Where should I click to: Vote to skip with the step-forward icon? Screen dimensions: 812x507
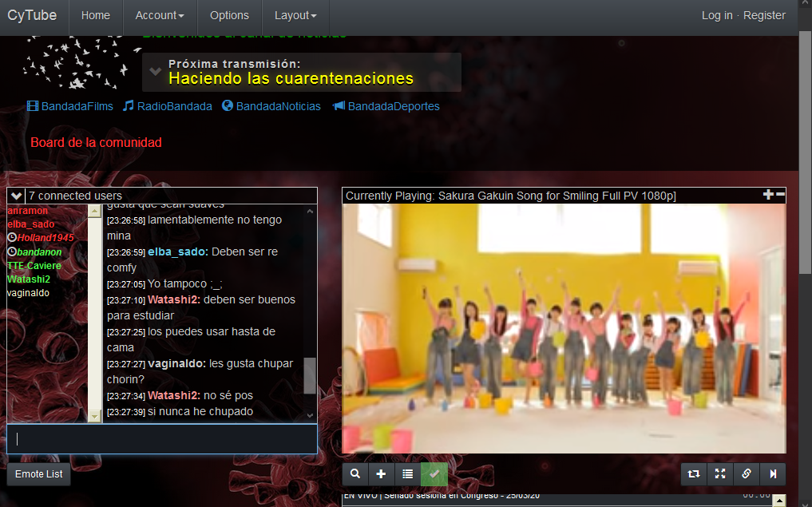[x=773, y=473]
